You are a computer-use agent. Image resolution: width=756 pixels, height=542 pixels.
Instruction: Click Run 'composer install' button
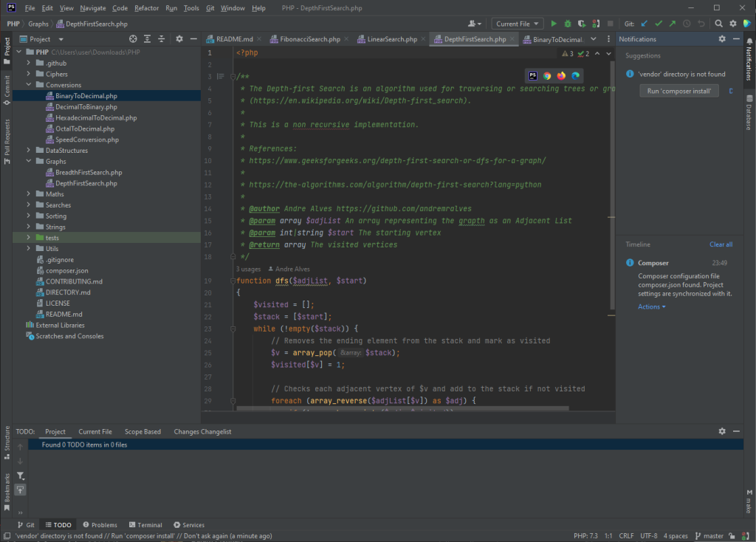point(679,91)
